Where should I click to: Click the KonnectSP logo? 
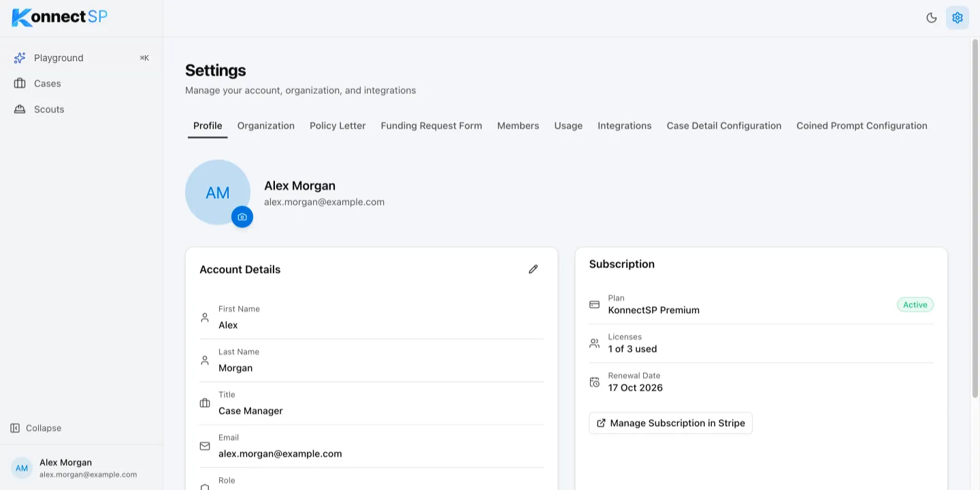tap(60, 17)
